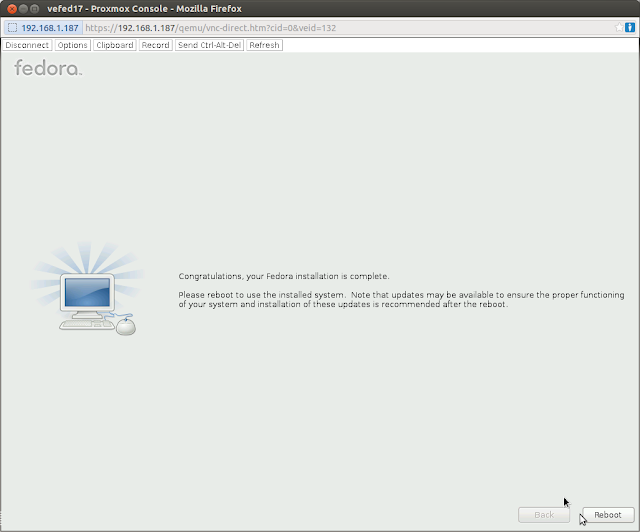Click the 'Congratulations, your Fedora installation is complete.' text

284,276
